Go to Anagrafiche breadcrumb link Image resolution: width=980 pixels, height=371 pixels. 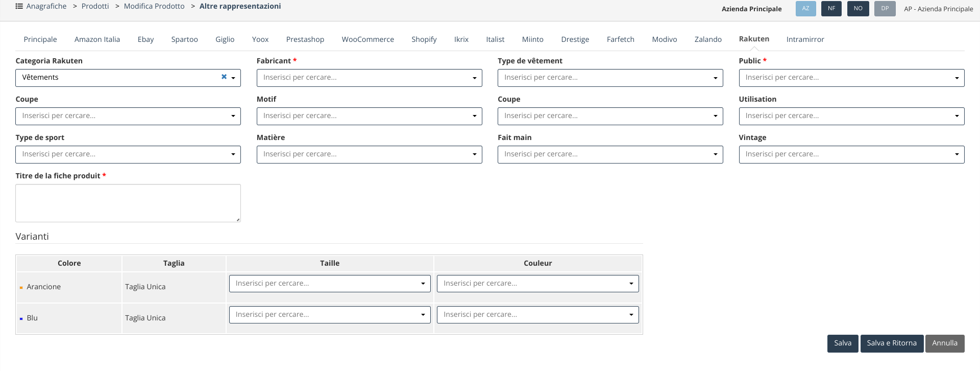click(x=46, y=6)
